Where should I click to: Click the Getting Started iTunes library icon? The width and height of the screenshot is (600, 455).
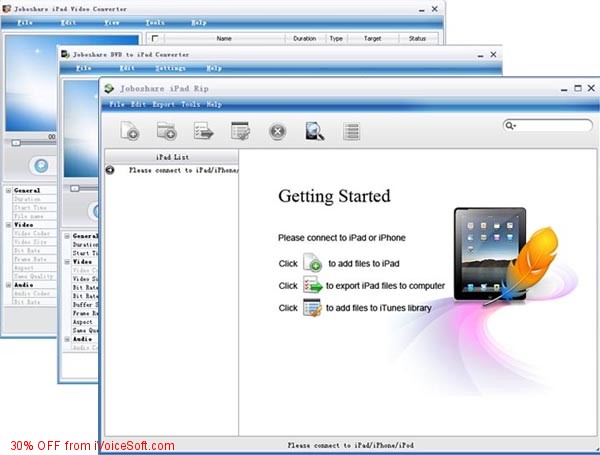tap(312, 307)
